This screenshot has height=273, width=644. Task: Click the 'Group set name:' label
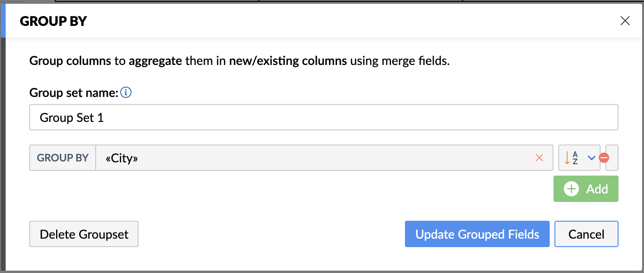[x=74, y=93]
